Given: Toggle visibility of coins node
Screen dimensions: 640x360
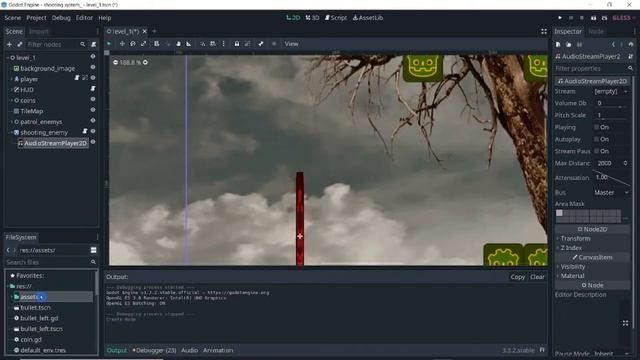Looking at the screenshot, I should click(93, 99).
